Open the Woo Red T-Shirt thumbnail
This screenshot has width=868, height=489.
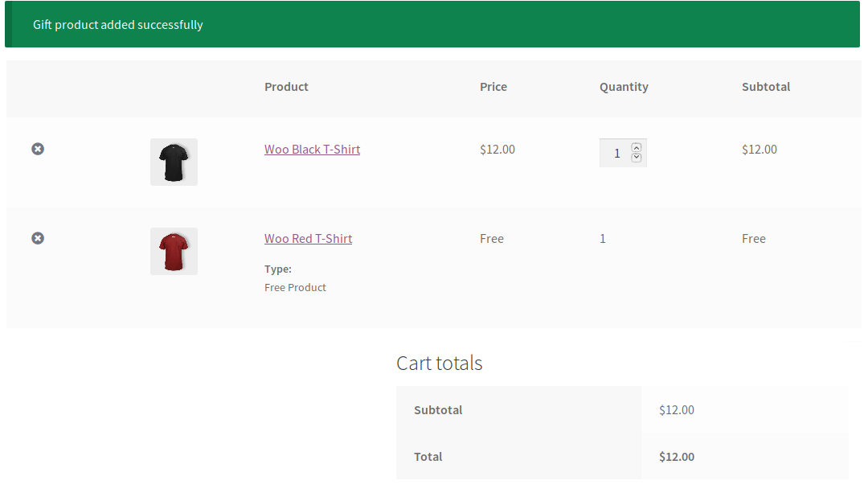click(x=174, y=252)
